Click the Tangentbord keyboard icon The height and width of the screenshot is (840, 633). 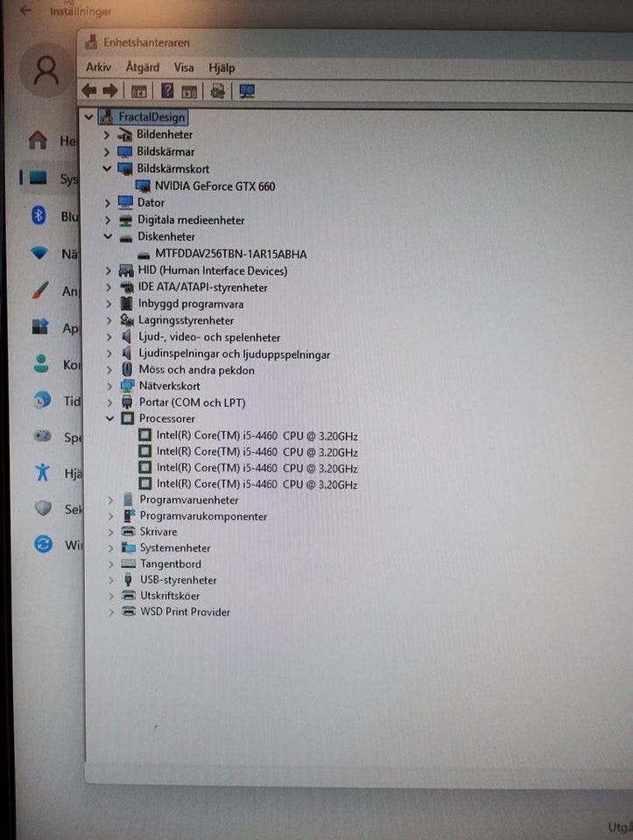point(128,563)
